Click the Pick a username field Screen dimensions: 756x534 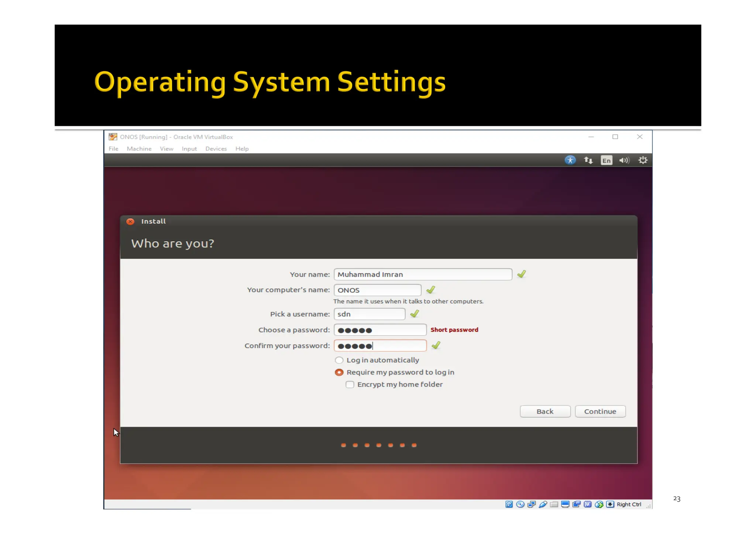point(369,314)
